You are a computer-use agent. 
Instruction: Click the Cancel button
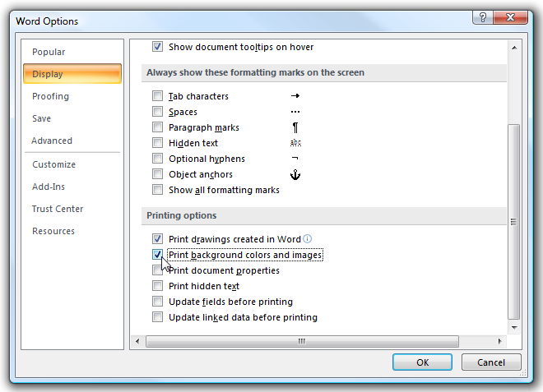[491, 362]
